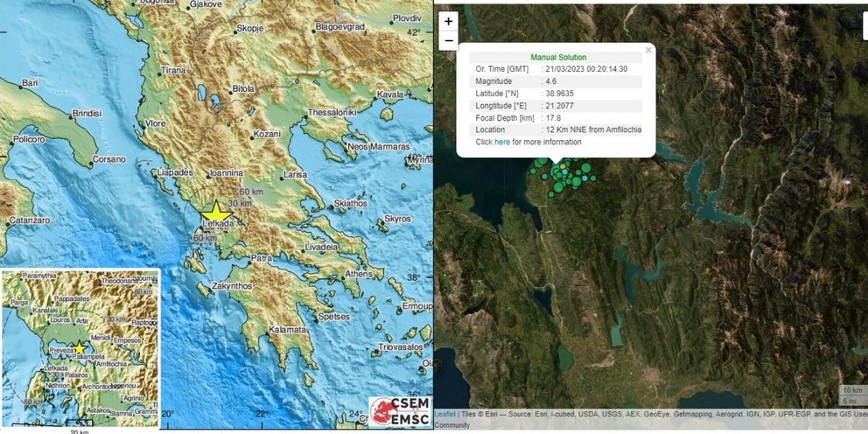The image size is (868, 434).
Task: Select the latitude value 38.9635
Action: (x=558, y=94)
